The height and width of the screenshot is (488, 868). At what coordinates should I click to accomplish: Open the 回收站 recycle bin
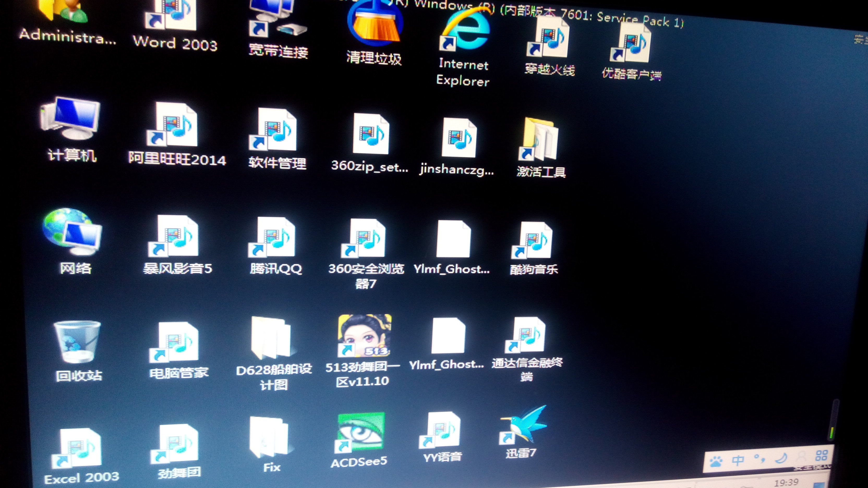(x=77, y=342)
